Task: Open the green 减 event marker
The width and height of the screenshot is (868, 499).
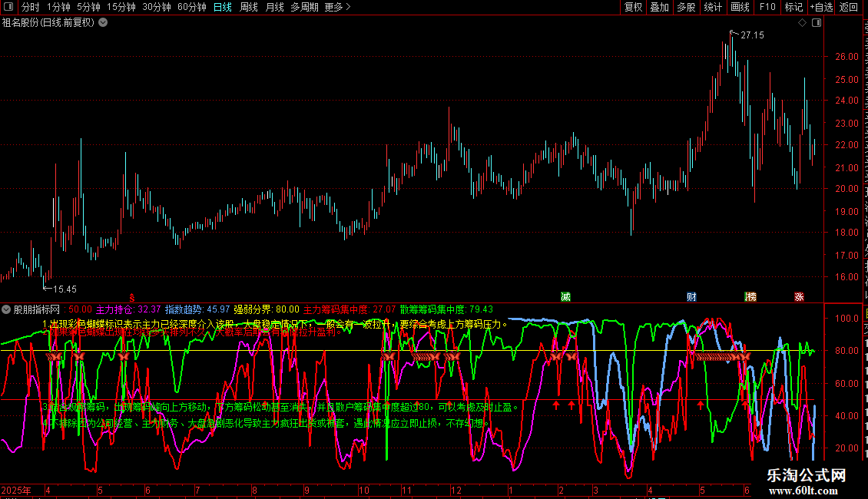Action: [x=565, y=297]
